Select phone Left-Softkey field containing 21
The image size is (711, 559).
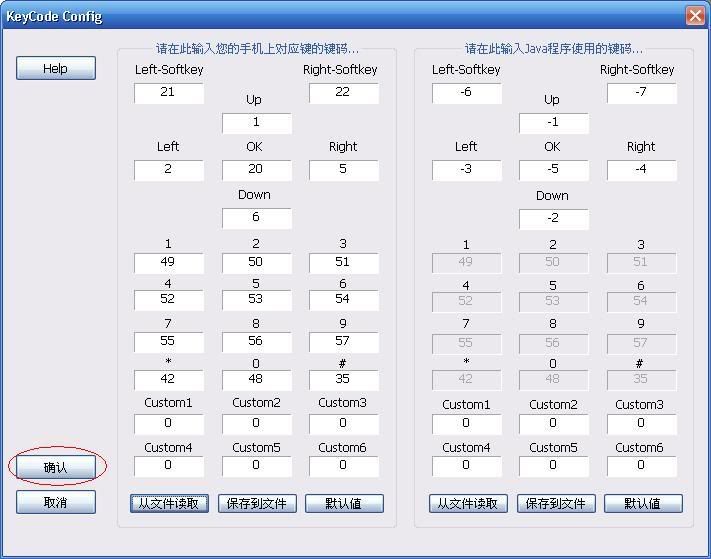(168, 93)
